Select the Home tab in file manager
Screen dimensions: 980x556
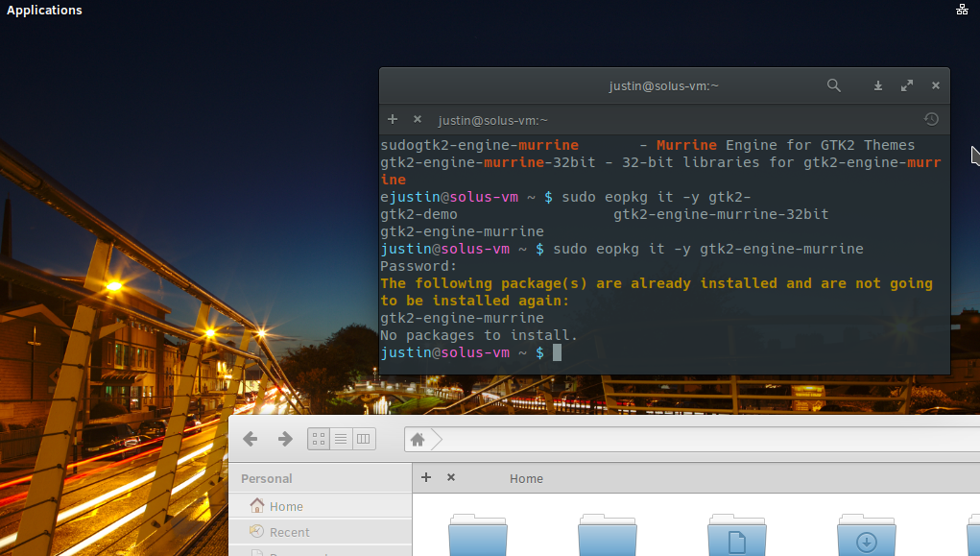526,478
